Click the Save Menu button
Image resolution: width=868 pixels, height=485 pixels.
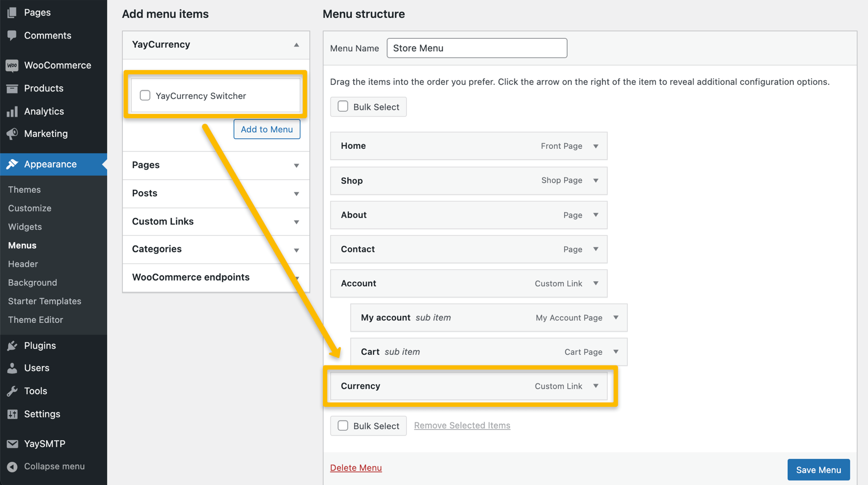pyautogui.click(x=818, y=469)
